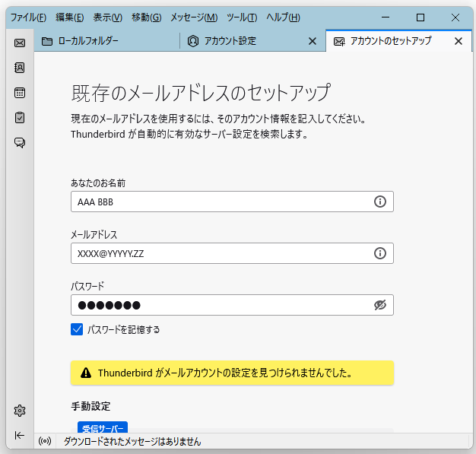
Task: Click the 手動設定 heading
Action: click(x=90, y=406)
